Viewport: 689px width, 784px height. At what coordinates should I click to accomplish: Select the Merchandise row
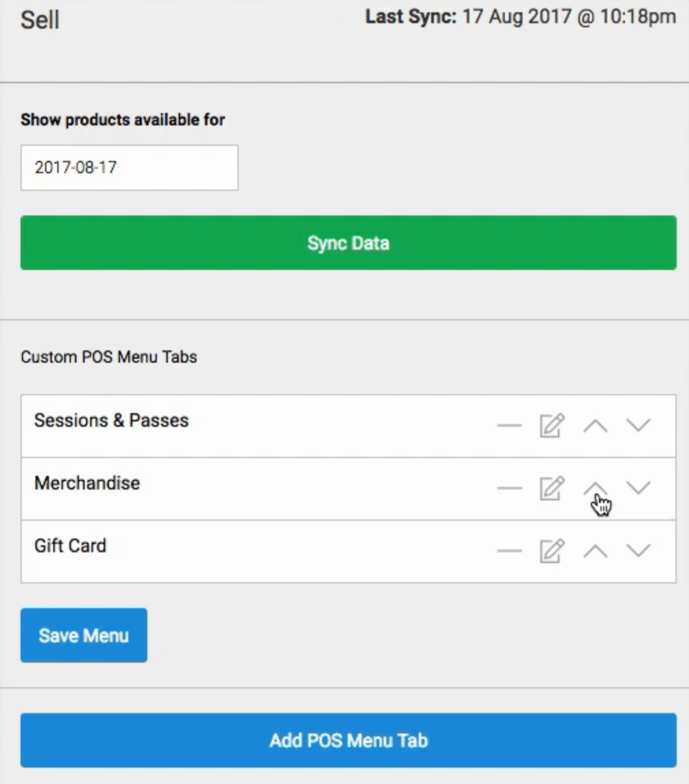point(349,489)
